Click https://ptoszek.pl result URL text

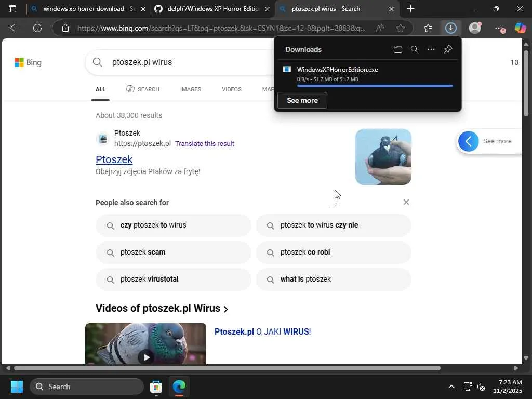click(x=142, y=143)
